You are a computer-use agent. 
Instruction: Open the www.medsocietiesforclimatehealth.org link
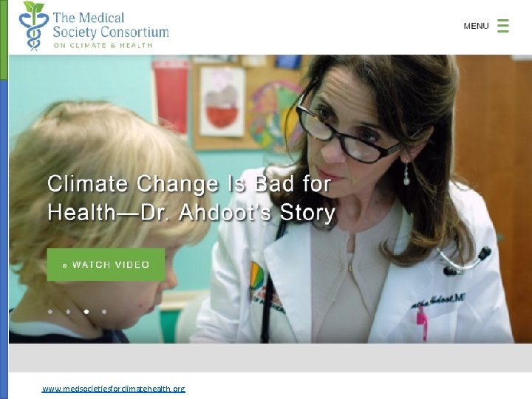tap(113, 389)
